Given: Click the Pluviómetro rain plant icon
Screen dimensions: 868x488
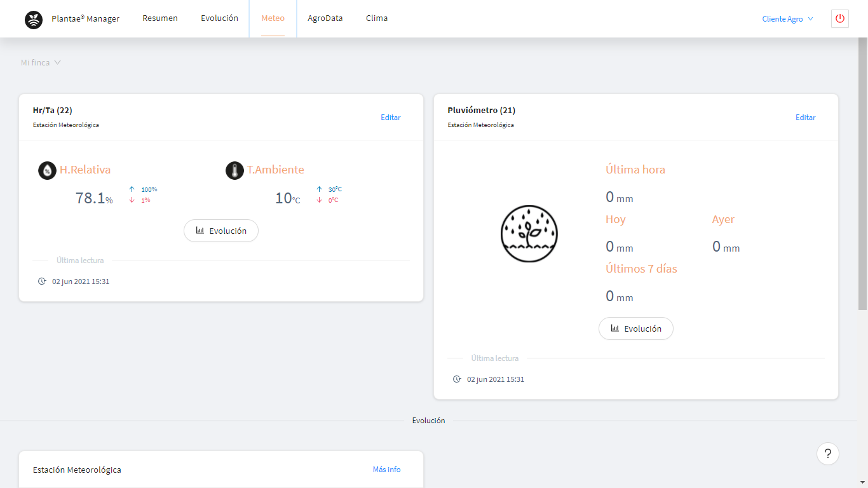Looking at the screenshot, I should 529,234.
